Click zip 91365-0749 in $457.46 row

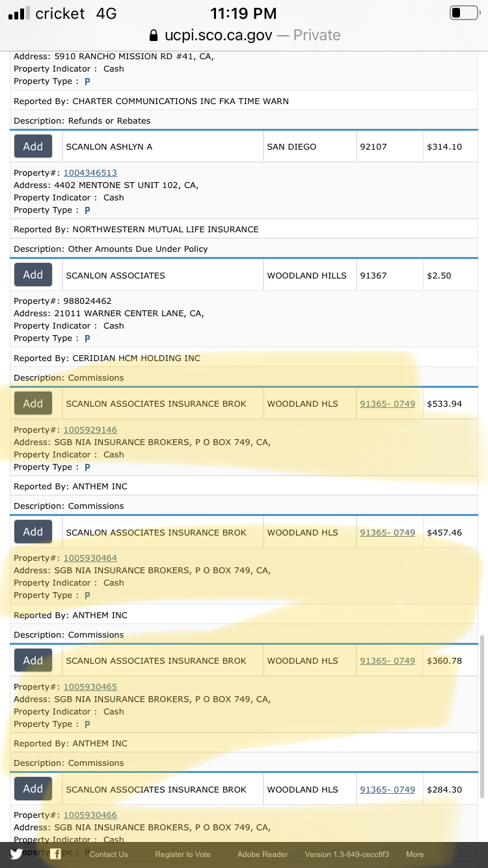pyautogui.click(x=387, y=532)
